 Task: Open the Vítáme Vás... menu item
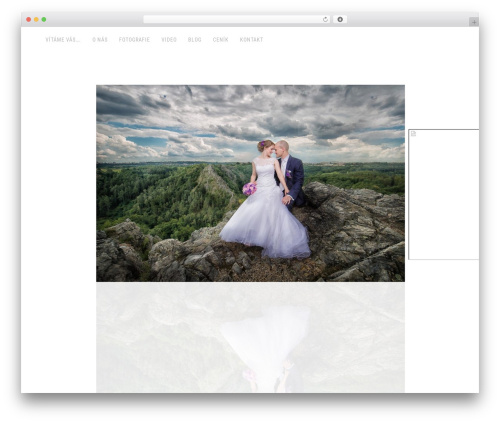click(63, 40)
